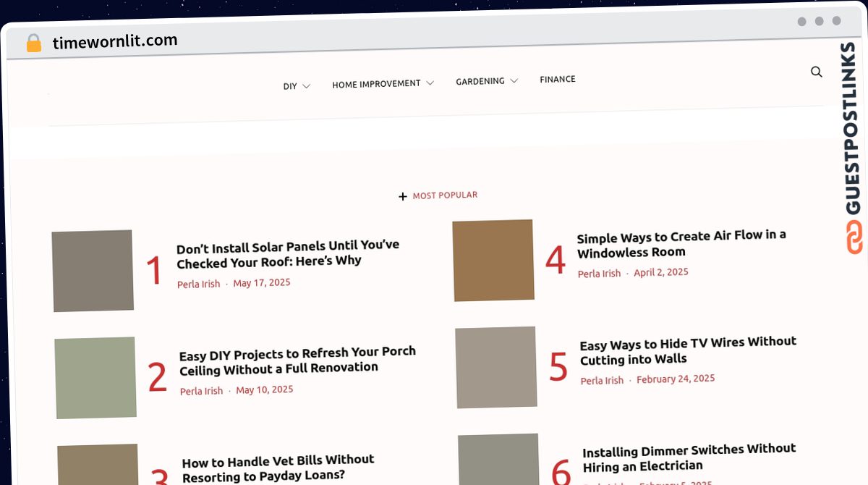868x485 pixels.
Task: Click the padlock icon in the address bar
Action: point(33,42)
